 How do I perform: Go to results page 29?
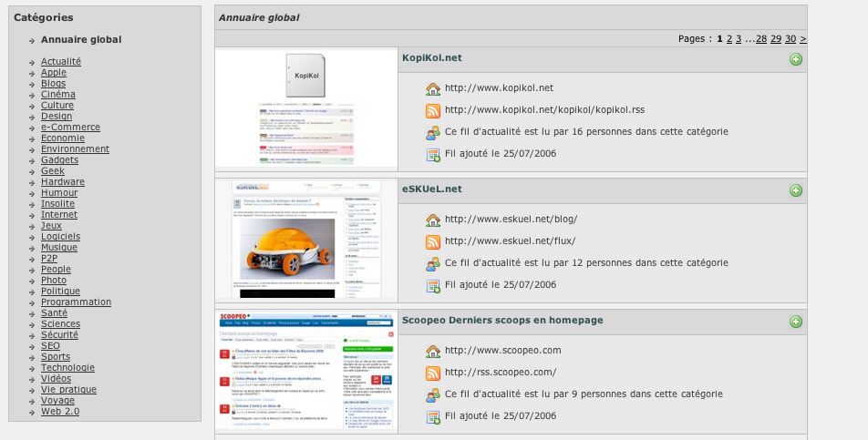click(776, 38)
